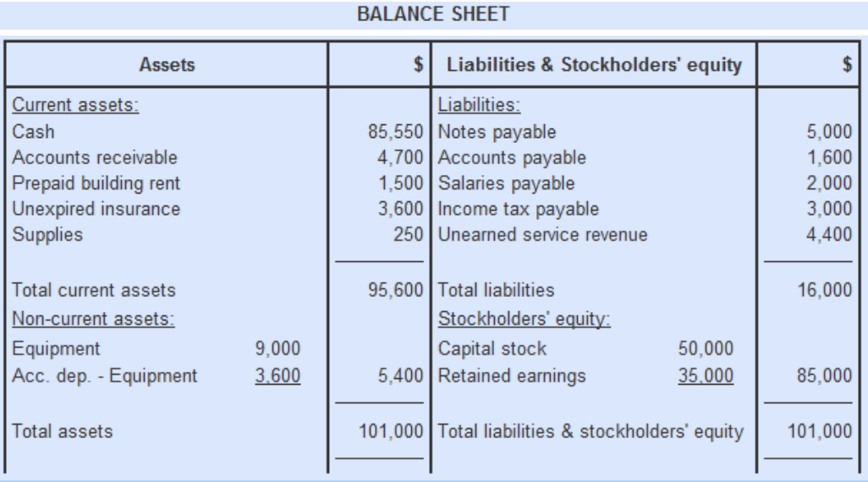
Task: Click the Unexpired insurance amount
Action: 400,209
